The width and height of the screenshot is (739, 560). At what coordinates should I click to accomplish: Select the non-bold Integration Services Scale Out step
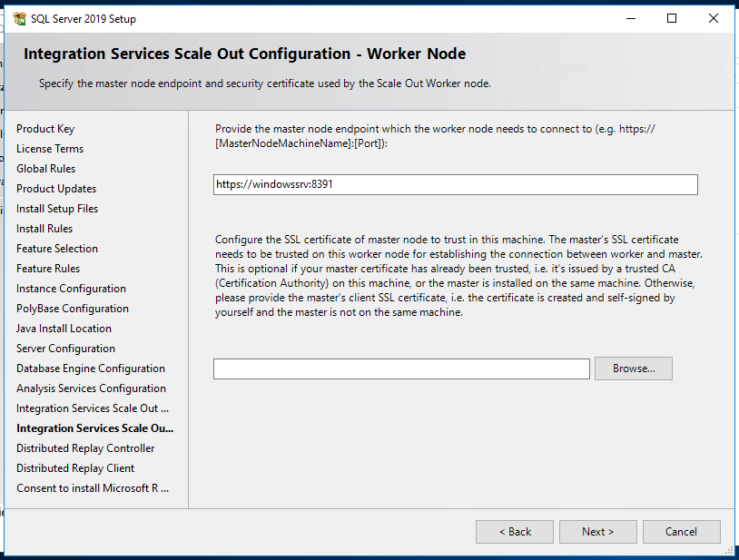click(x=93, y=408)
